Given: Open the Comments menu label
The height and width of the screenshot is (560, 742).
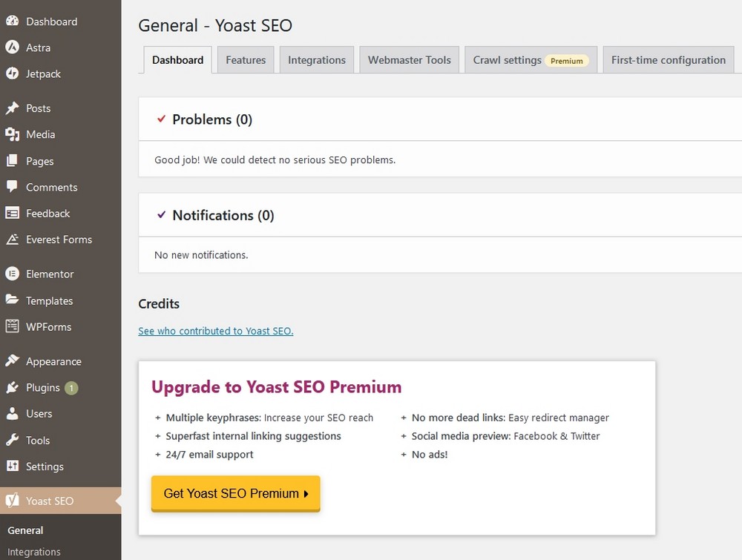Looking at the screenshot, I should point(52,187).
